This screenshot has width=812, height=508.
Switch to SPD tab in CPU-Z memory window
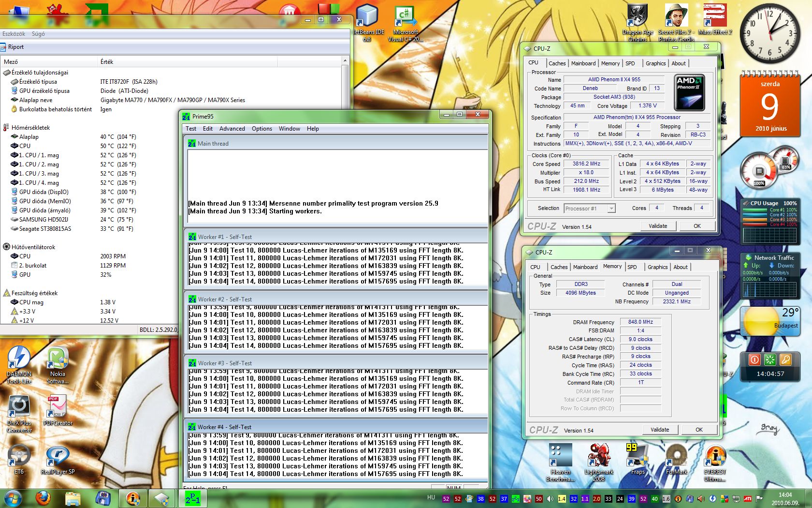tap(632, 267)
